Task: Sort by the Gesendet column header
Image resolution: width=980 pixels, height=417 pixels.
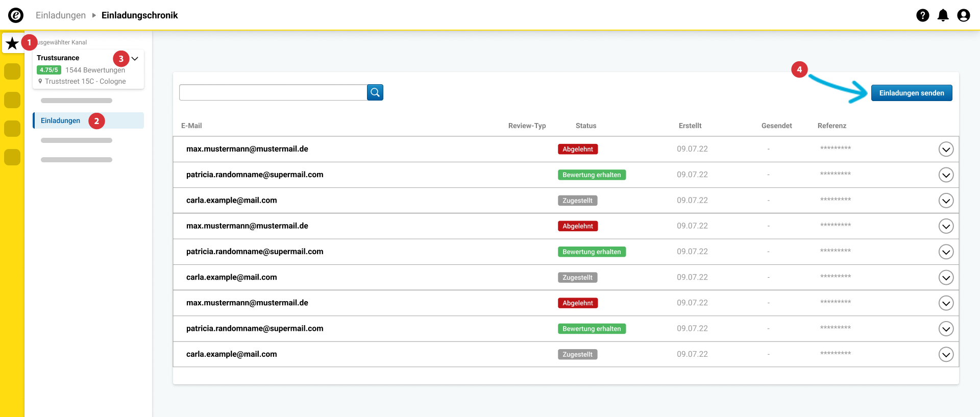Action: pyautogui.click(x=777, y=126)
